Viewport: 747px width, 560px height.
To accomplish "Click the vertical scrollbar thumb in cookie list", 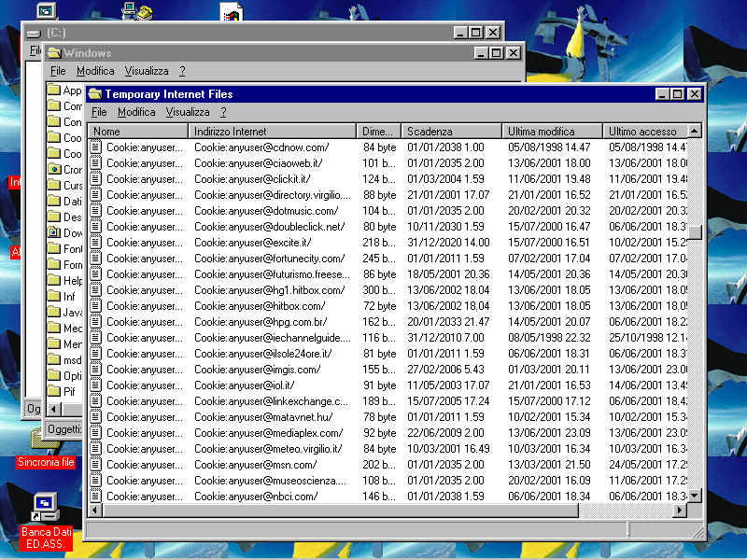I will (695, 232).
